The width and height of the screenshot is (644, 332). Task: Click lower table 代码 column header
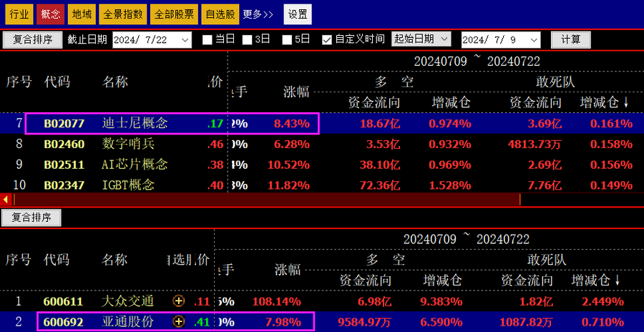57,260
